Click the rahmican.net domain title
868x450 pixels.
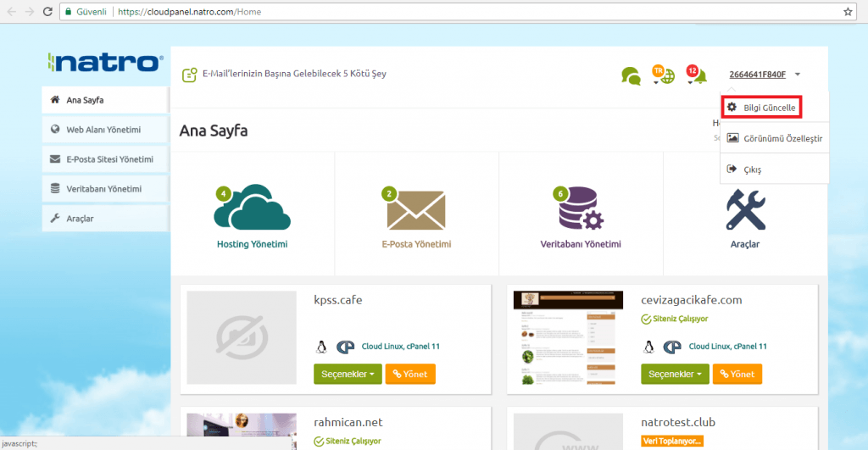point(348,422)
